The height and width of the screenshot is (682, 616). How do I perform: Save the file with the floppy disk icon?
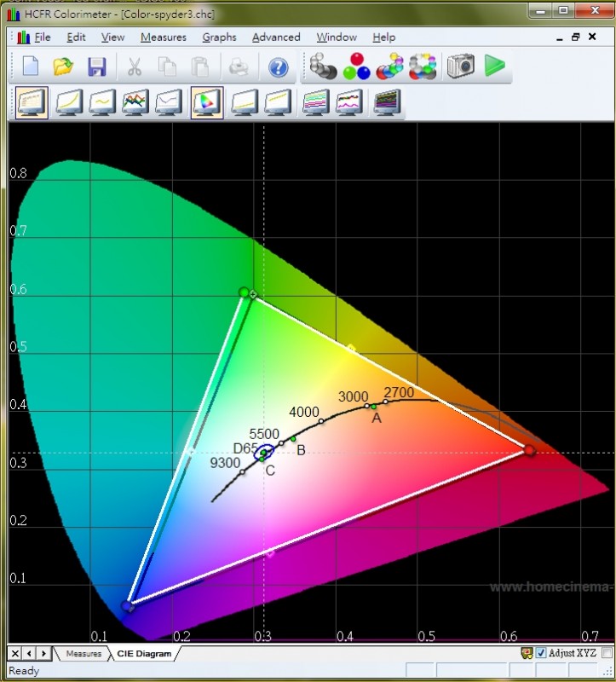tap(96, 67)
